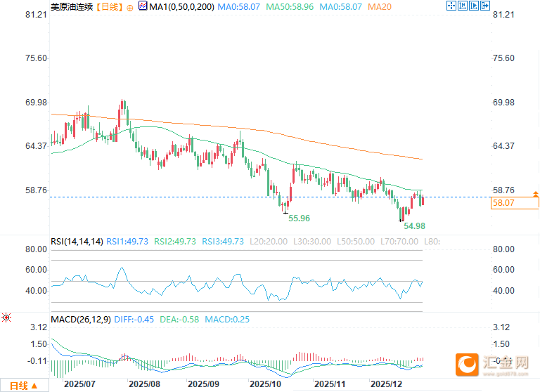This screenshot has height=392, width=540.
Task: Click the orange arrow marker above the 58.07 tag
Action: click(536, 194)
